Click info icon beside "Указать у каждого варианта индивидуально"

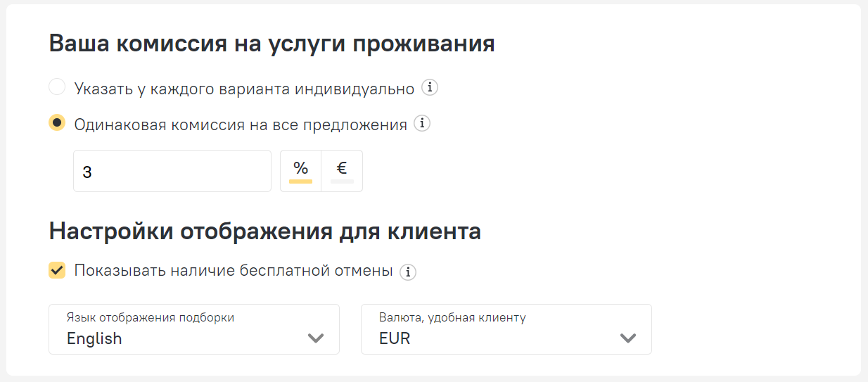(430, 88)
